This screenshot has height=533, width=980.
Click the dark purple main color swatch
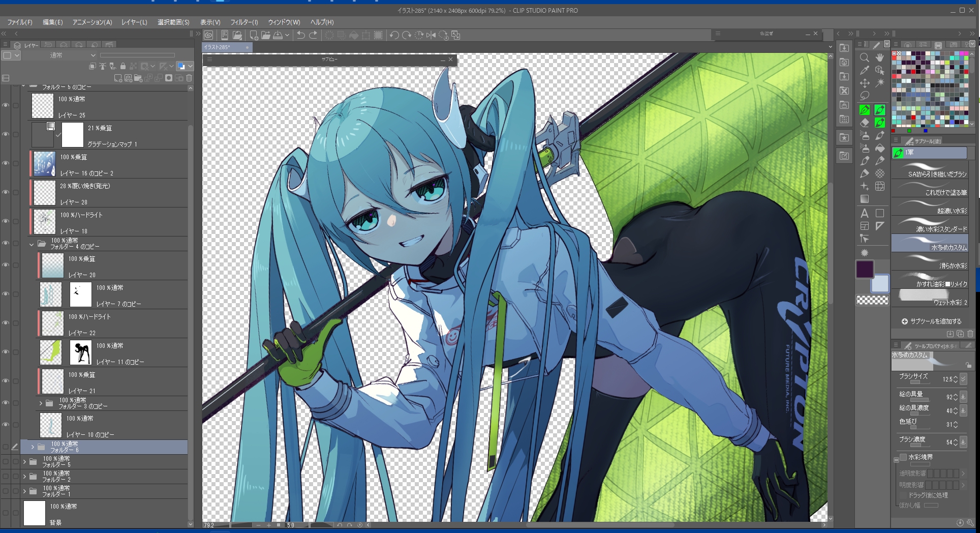(865, 269)
